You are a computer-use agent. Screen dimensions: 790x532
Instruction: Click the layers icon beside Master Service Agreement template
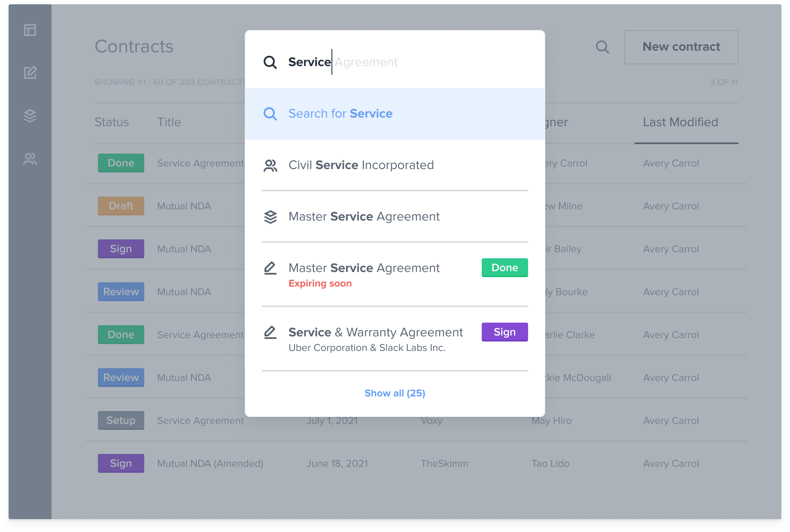[x=270, y=217]
